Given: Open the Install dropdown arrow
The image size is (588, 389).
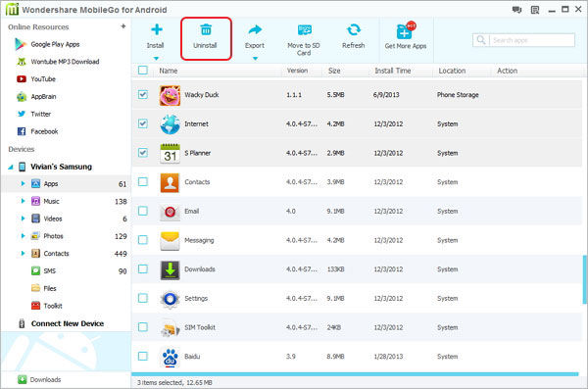Looking at the screenshot, I should click(x=157, y=59).
